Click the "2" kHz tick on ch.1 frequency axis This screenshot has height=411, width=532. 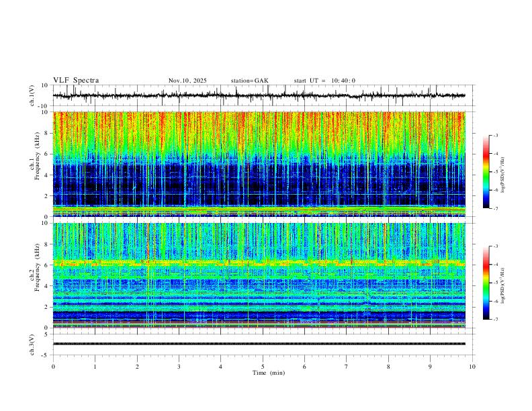tap(47, 195)
